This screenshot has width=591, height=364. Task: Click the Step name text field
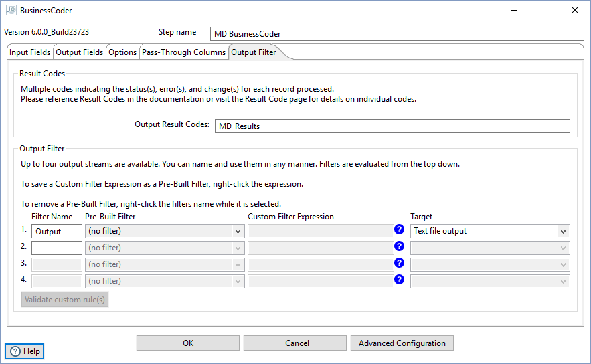(397, 34)
